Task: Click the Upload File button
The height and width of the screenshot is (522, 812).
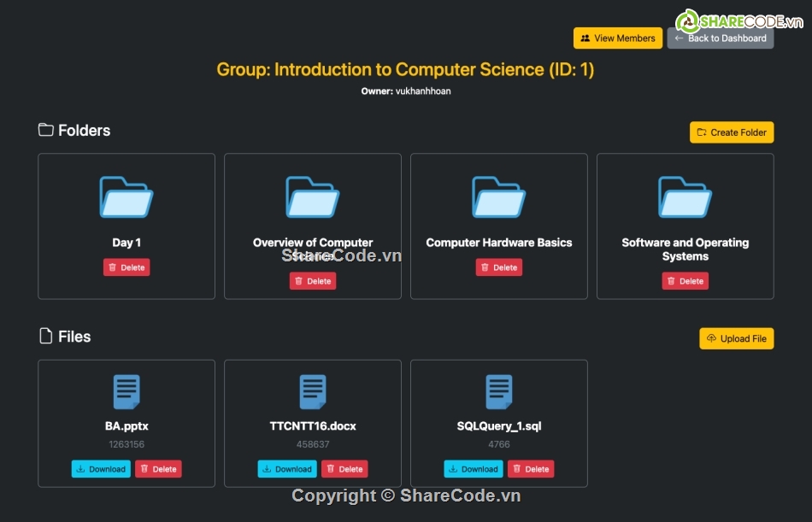Action: (736, 338)
